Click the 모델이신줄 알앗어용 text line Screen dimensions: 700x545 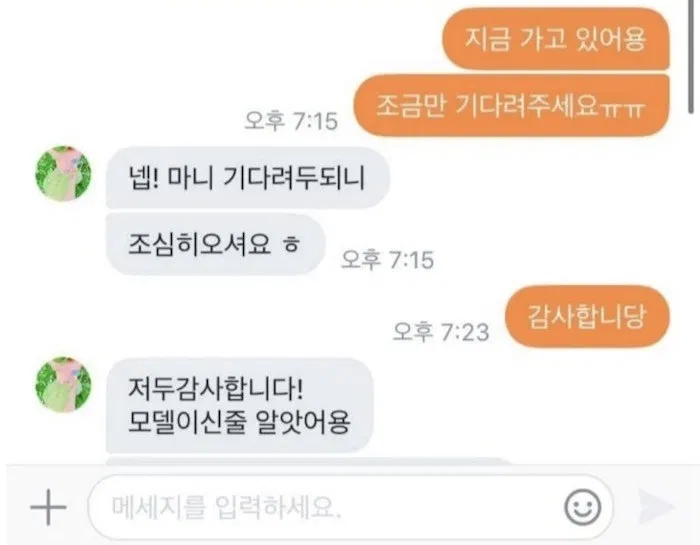coord(239,422)
